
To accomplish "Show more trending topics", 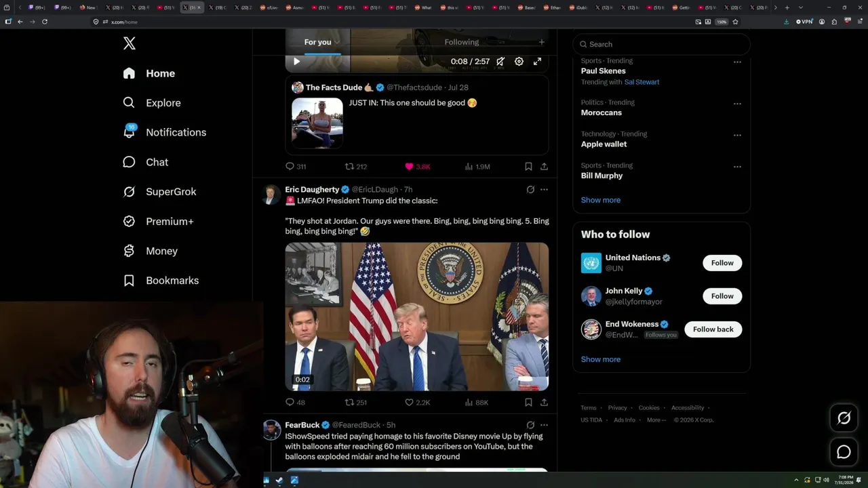I will click(x=600, y=200).
